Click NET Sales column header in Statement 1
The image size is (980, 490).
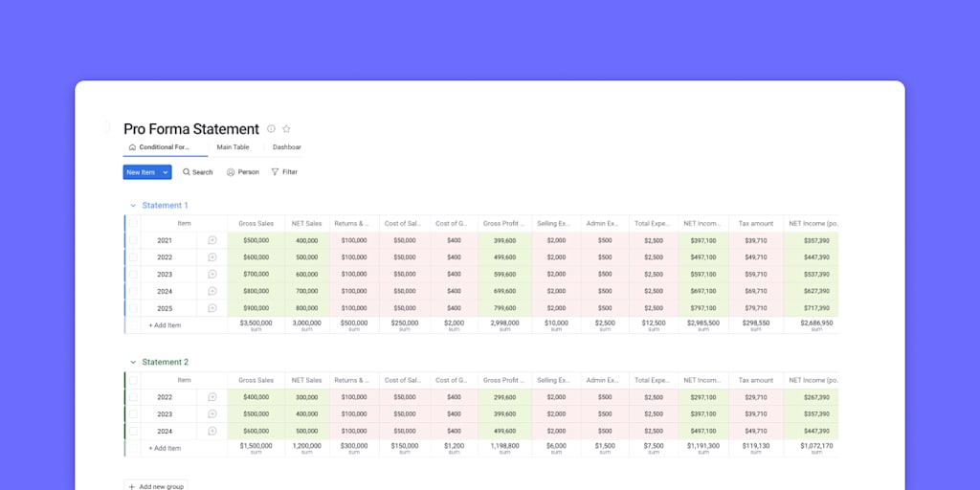click(307, 223)
